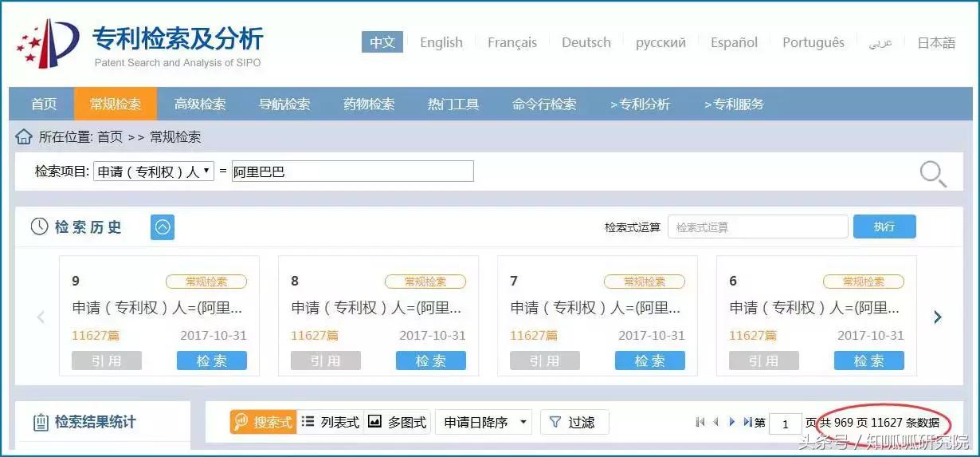Go to the first results page

[x=700, y=422]
